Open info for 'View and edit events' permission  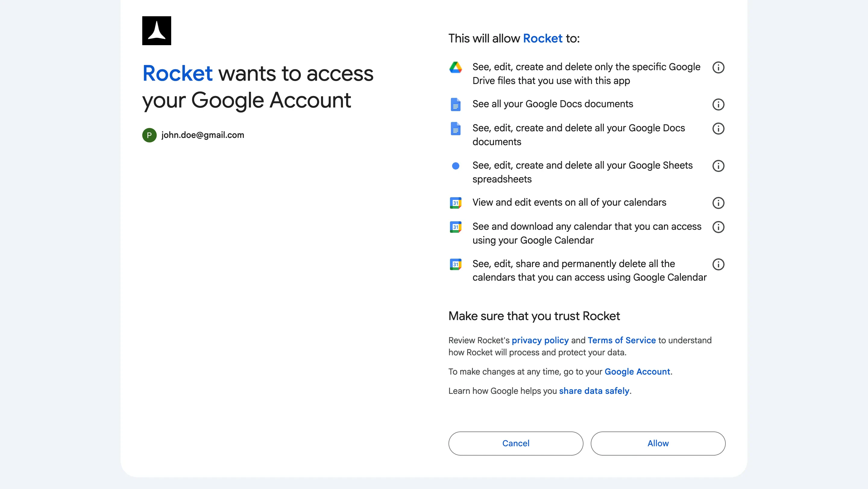coord(719,203)
